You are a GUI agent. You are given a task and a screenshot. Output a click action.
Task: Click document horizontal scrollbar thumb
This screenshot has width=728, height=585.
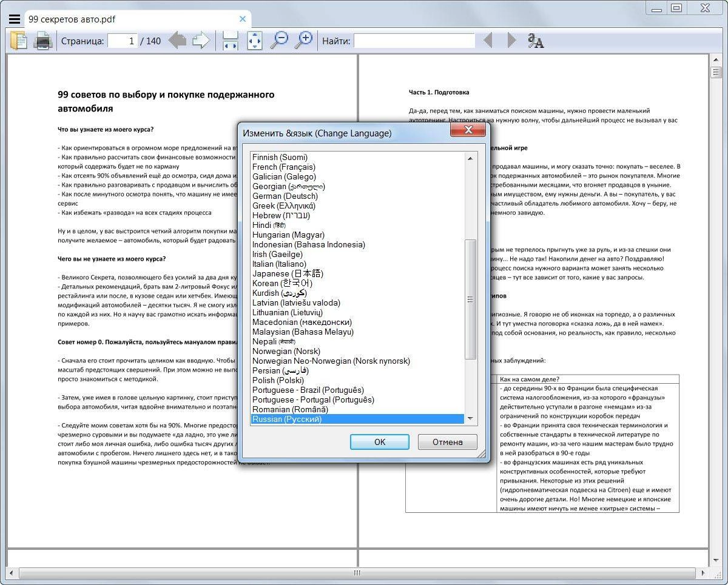[x=357, y=573]
